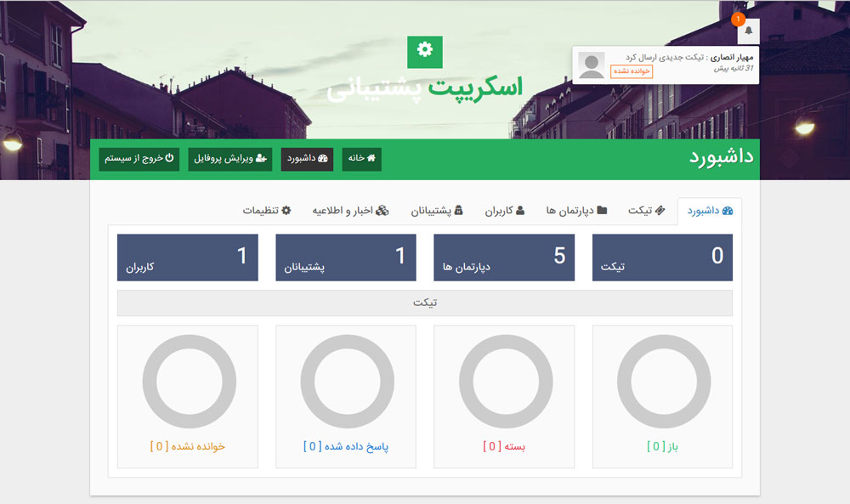Click the green باز [ 0 ] label
Image resolution: width=850 pixels, height=504 pixels.
tap(662, 446)
